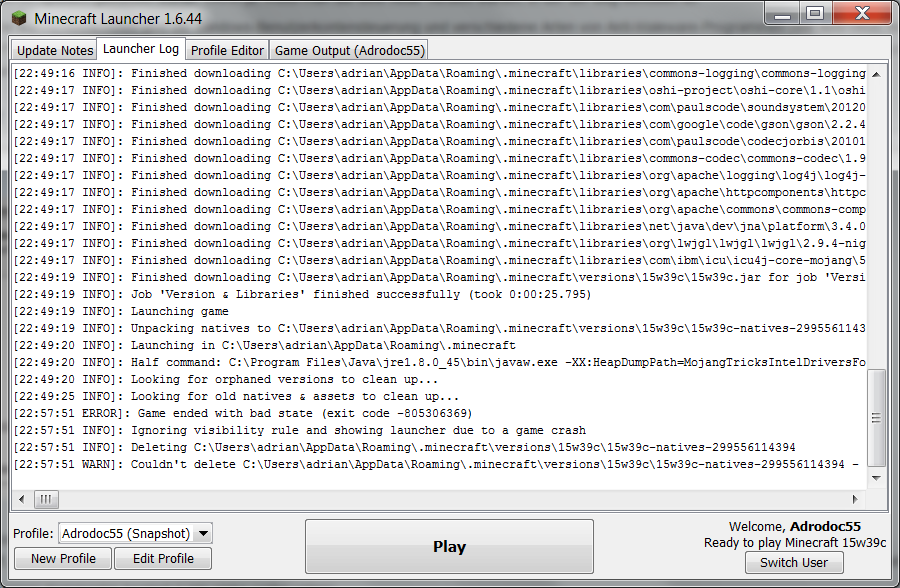
Task: Click the line "Job 'Version & Libraries' finished successfully"
Action: coord(302,294)
